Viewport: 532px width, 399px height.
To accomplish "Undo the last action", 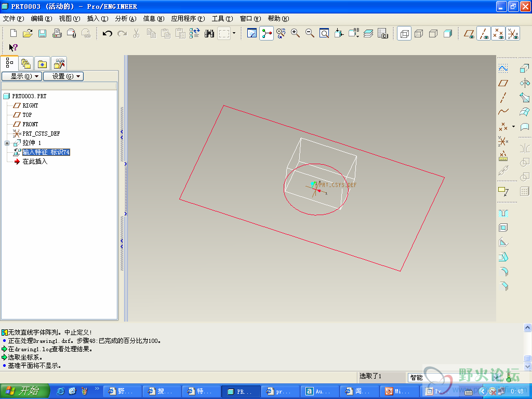I will tap(107, 33).
